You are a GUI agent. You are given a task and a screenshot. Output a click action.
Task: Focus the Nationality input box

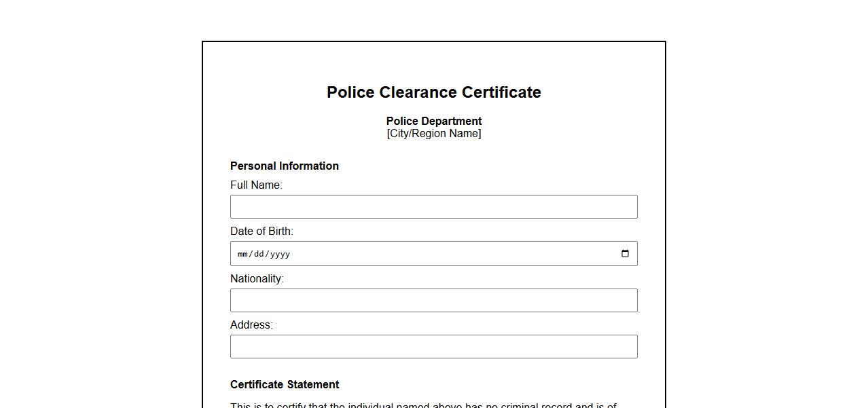(433, 301)
